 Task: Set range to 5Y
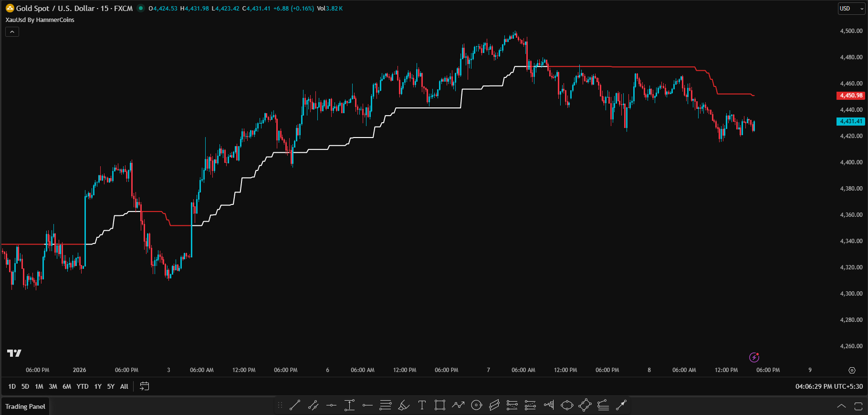111,386
